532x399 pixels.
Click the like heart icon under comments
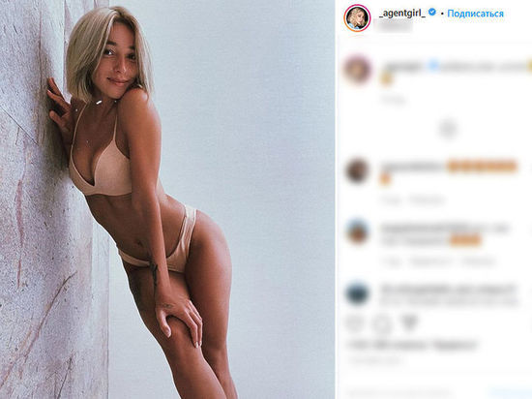(x=355, y=323)
